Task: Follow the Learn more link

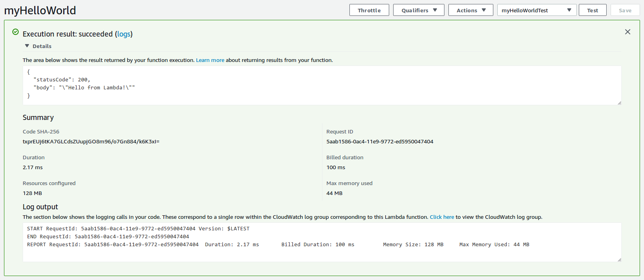Action: (210, 60)
